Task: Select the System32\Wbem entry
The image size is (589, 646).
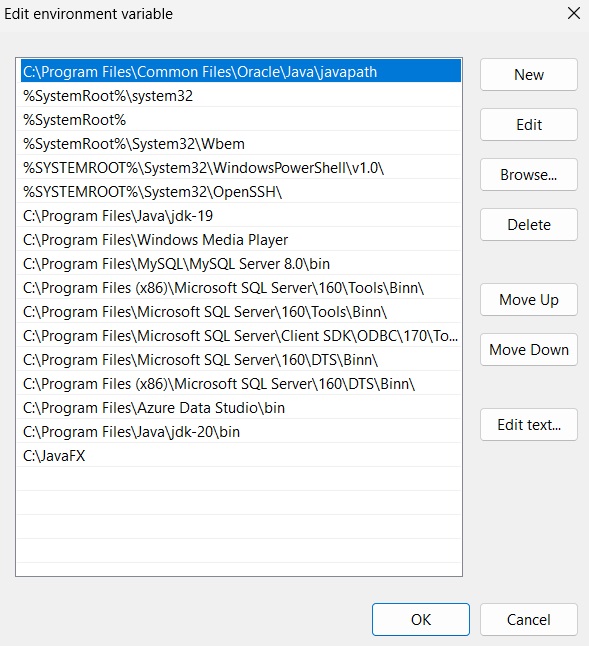Action: coord(241,143)
